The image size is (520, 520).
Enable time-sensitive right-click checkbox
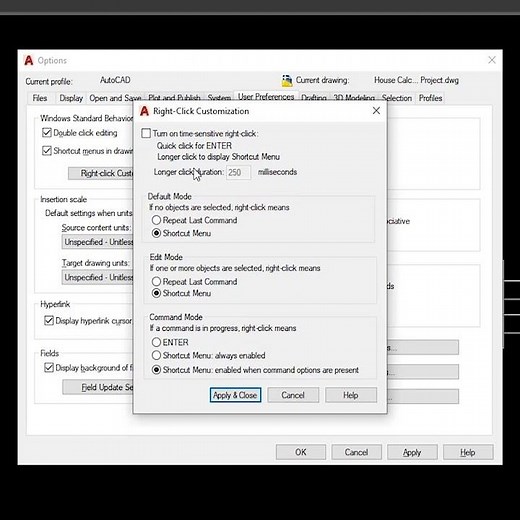(146, 133)
